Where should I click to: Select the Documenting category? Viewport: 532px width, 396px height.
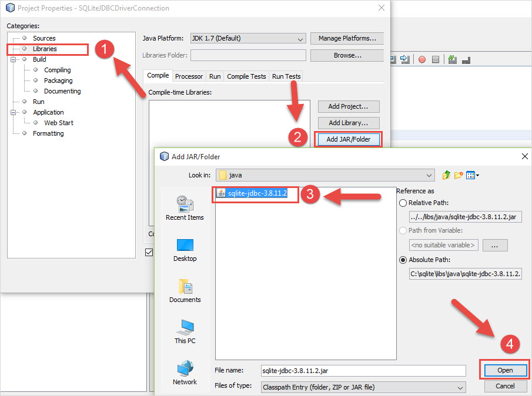(62, 91)
